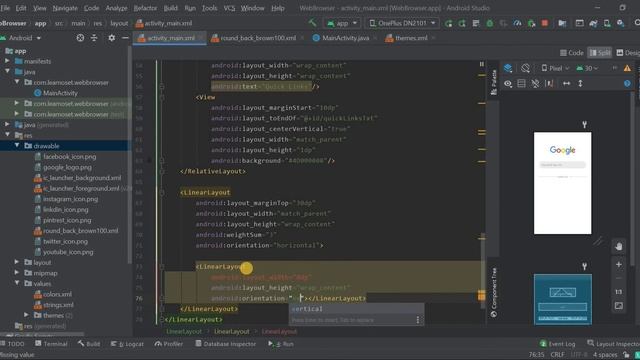Click the Google phone layout preview
This screenshot has width=640, height=360.
(562, 183)
